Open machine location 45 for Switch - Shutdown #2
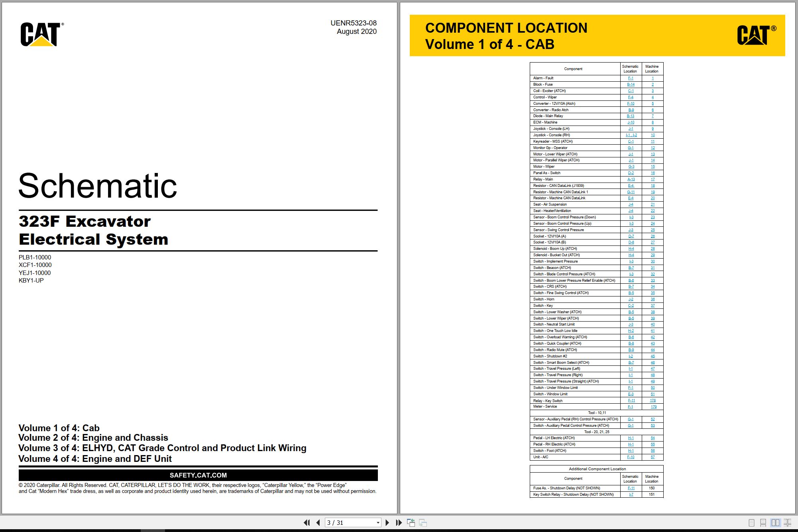The image size is (798, 532). [x=653, y=356]
